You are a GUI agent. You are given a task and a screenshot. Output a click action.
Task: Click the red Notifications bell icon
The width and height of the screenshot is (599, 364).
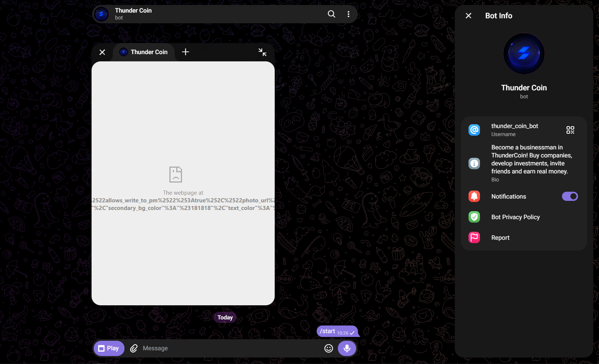[x=474, y=196]
